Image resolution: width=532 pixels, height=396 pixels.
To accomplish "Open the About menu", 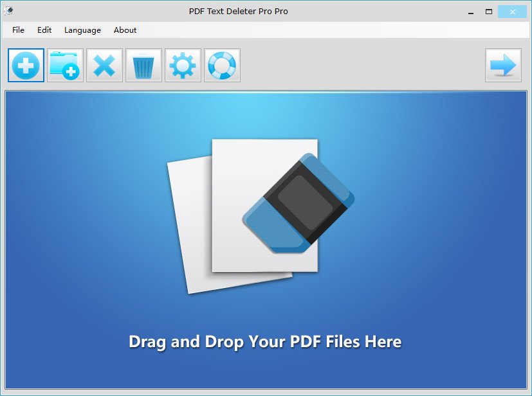I will tap(125, 30).
